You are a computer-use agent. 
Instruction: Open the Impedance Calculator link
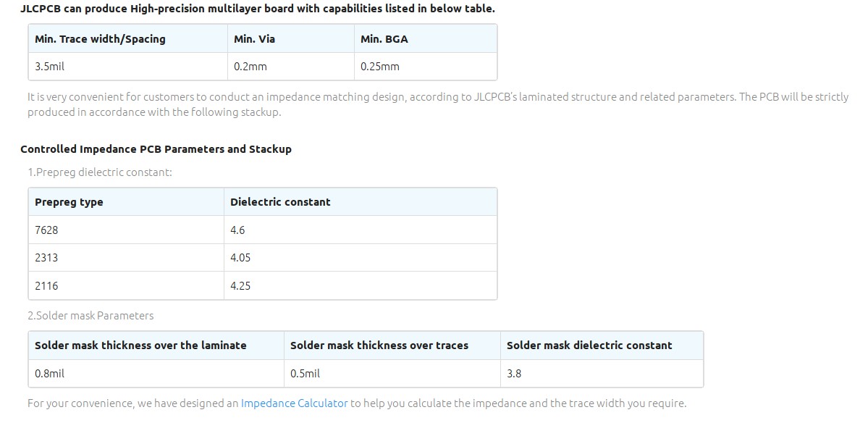[x=294, y=403]
